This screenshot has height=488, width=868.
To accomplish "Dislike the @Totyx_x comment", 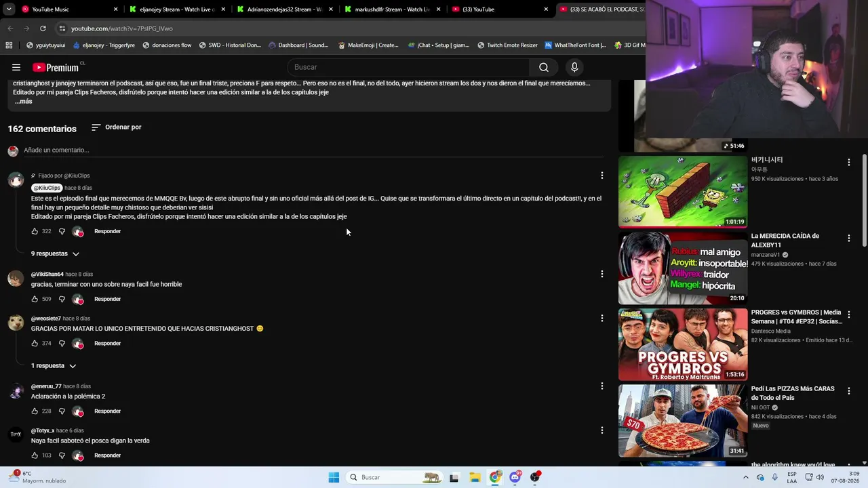I will tap(62, 455).
